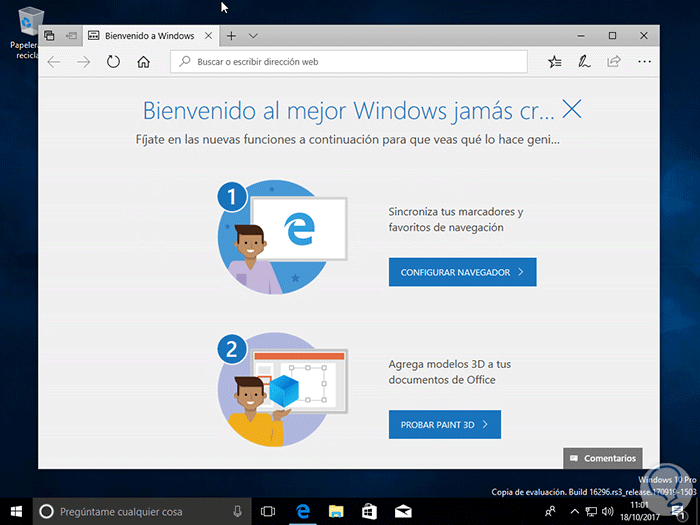Screen dimensions: 700x525
Task: Go to the home page
Action: 143,62
